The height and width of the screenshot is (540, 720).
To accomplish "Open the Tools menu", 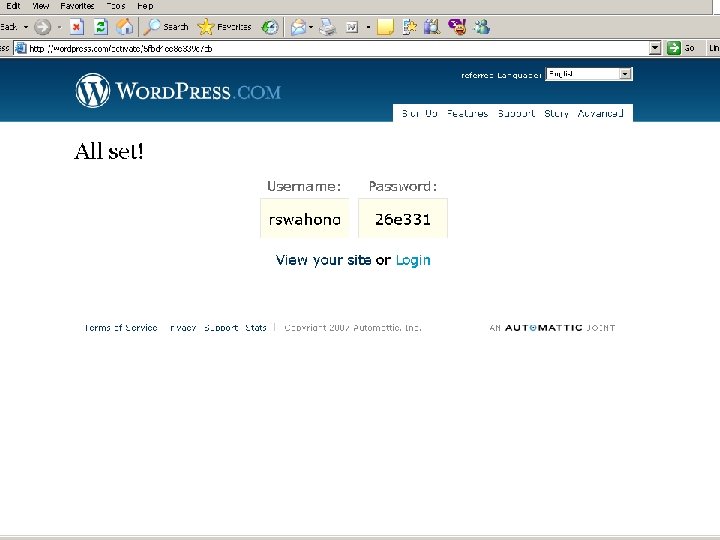I will click(x=116, y=6).
